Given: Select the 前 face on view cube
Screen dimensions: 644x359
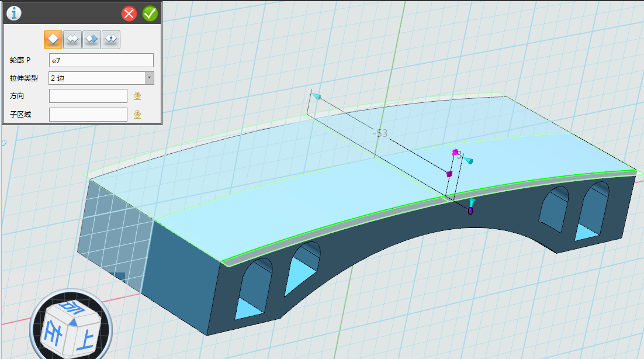Looking at the screenshot, I should (72, 309).
